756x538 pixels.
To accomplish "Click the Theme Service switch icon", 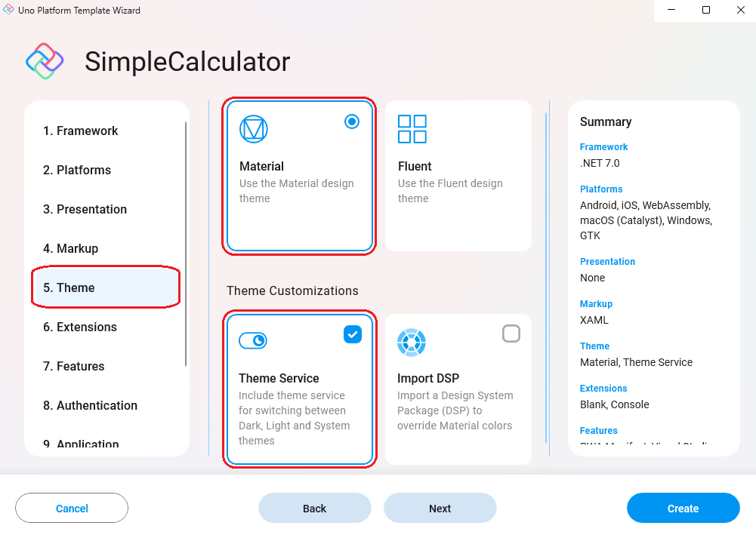I will pyautogui.click(x=254, y=340).
